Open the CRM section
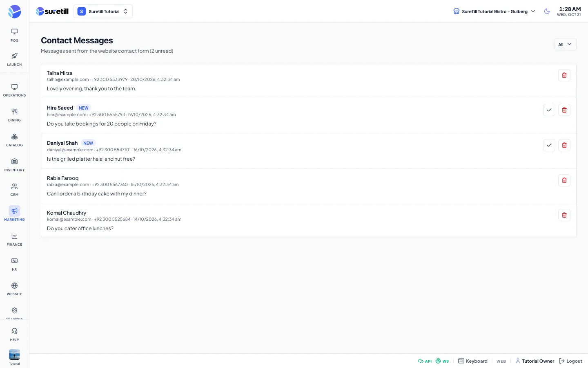Image resolution: width=588 pixels, height=368 pixels. click(x=14, y=190)
